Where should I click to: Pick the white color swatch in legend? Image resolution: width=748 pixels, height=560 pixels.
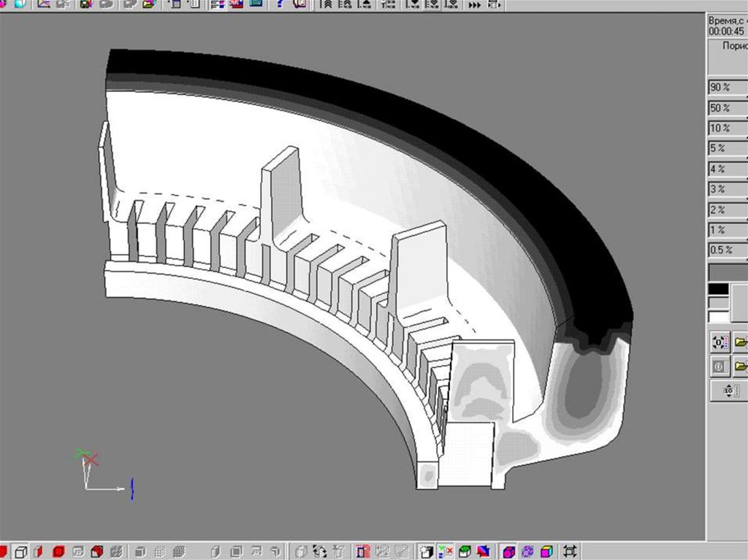719,317
